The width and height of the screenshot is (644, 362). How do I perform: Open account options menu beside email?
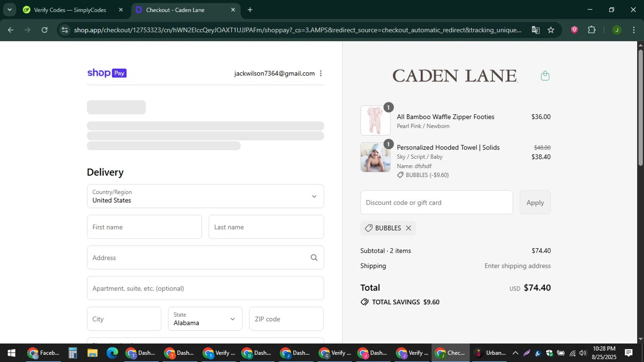point(321,73)
